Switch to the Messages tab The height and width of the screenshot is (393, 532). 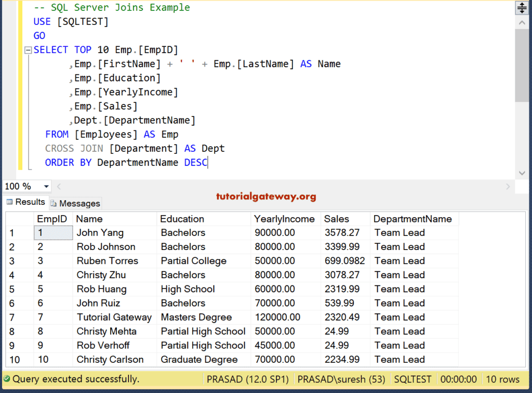tap(79, 203)
